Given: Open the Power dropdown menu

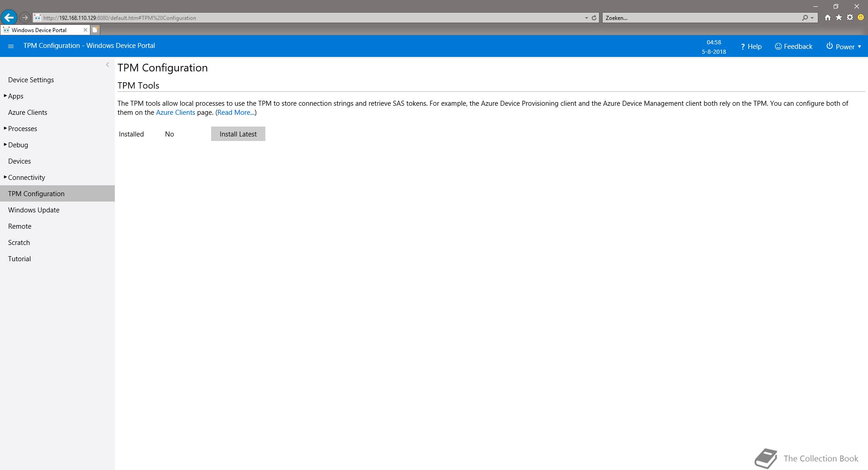Looking at the screenshot, I should (x=844, y=47).
